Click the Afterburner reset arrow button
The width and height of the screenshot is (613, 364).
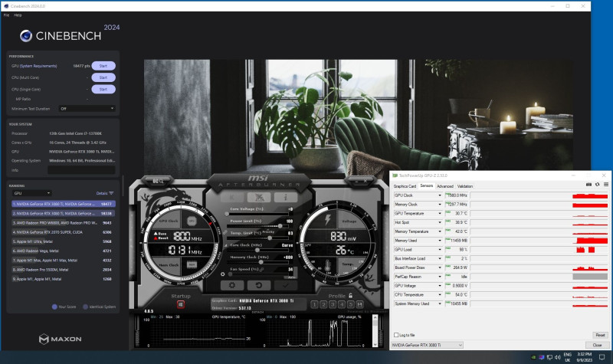point(259,285)
